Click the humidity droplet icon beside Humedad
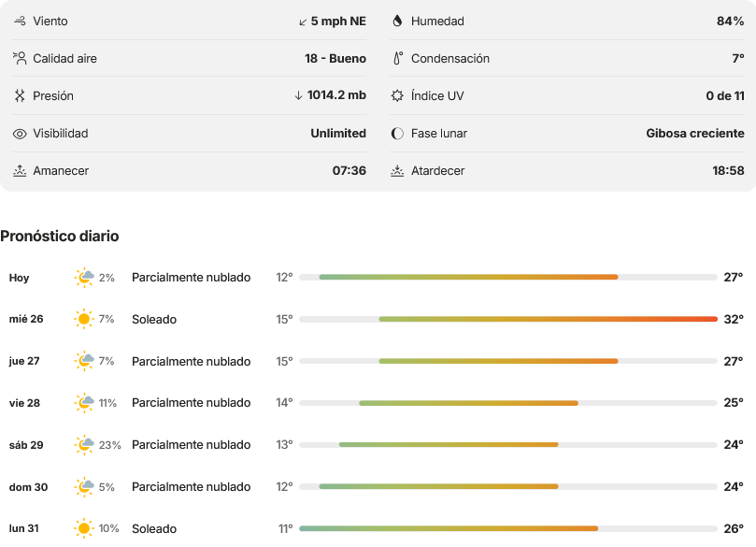 coord(397,21)
